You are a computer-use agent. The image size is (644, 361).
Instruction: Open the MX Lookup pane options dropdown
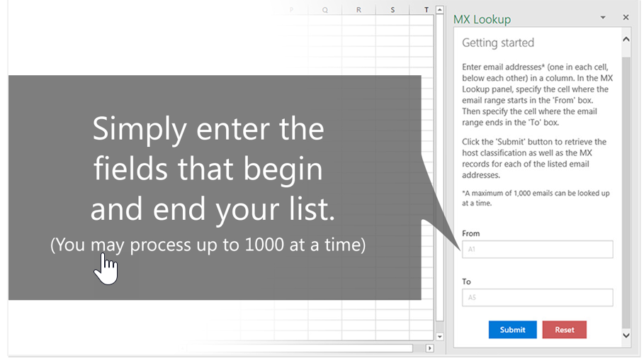pyautogui.click(x=603, y=18)
